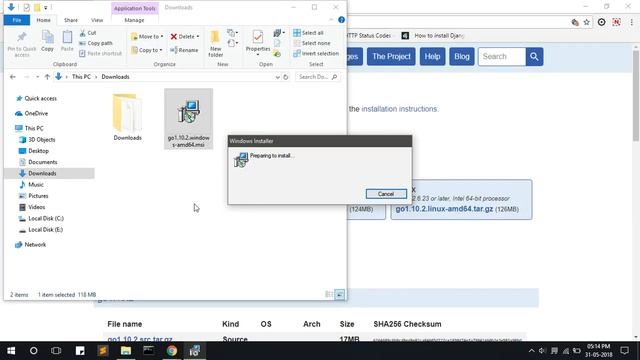Click This PC in address bar
The image size is (640, 360).
81,77
